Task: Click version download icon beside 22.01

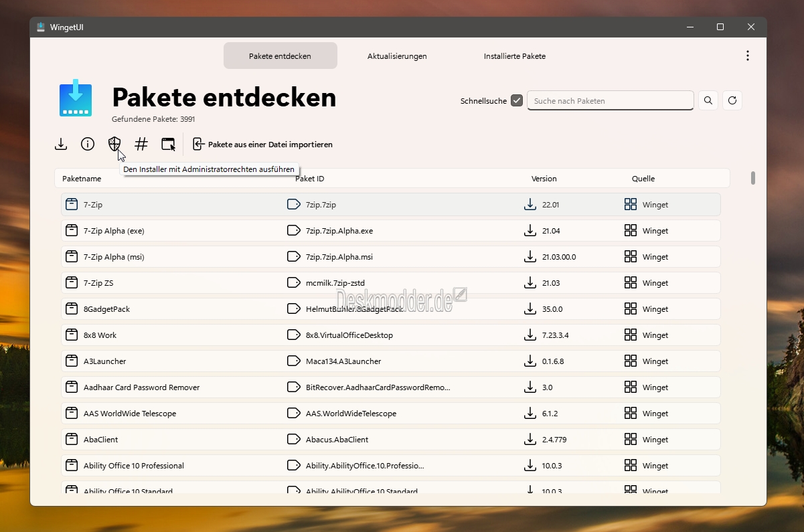Action: (530, 204)
